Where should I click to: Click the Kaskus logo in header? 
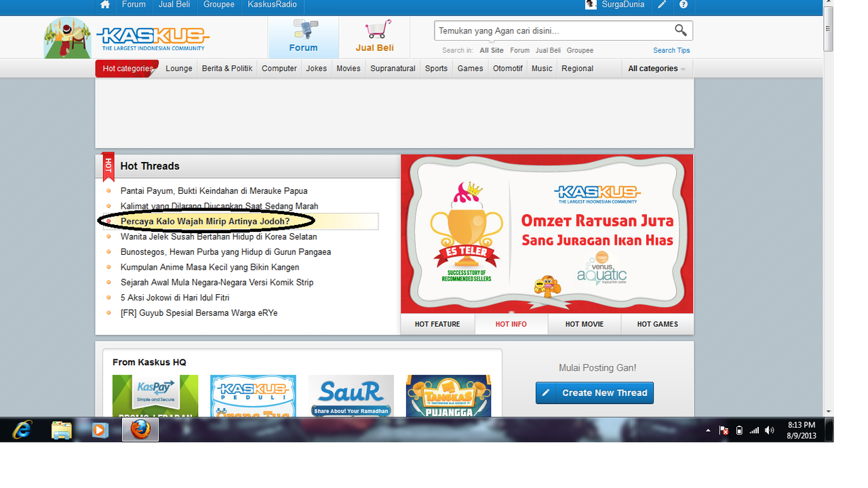click(x=153, y=39)
